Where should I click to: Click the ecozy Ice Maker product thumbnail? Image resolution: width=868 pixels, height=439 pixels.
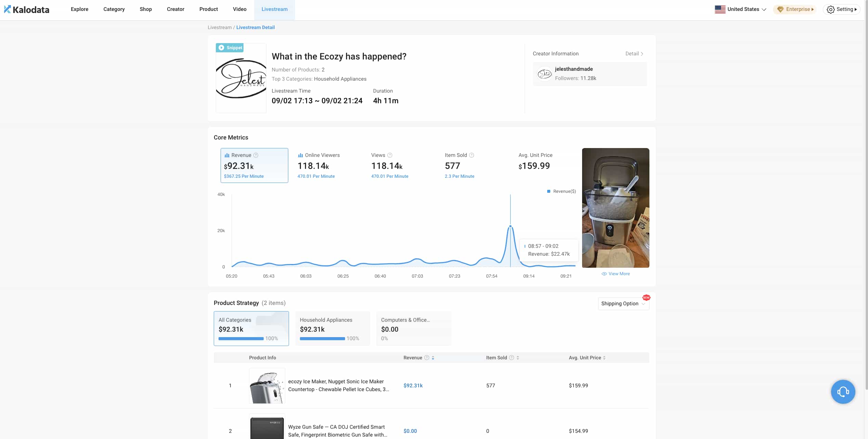point(267,386)
